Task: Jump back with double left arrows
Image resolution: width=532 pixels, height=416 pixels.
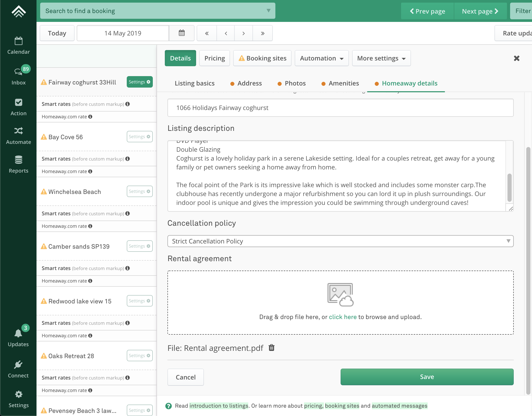Action: tap(207, 33)
